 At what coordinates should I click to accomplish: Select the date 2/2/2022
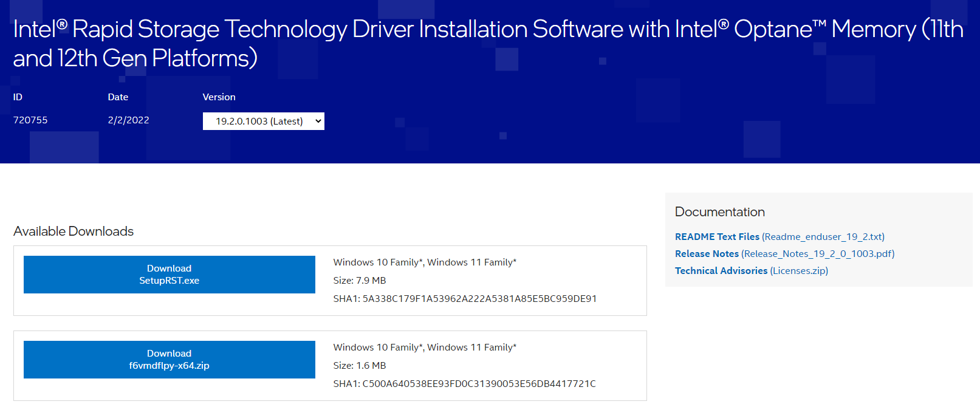[128, 120]
